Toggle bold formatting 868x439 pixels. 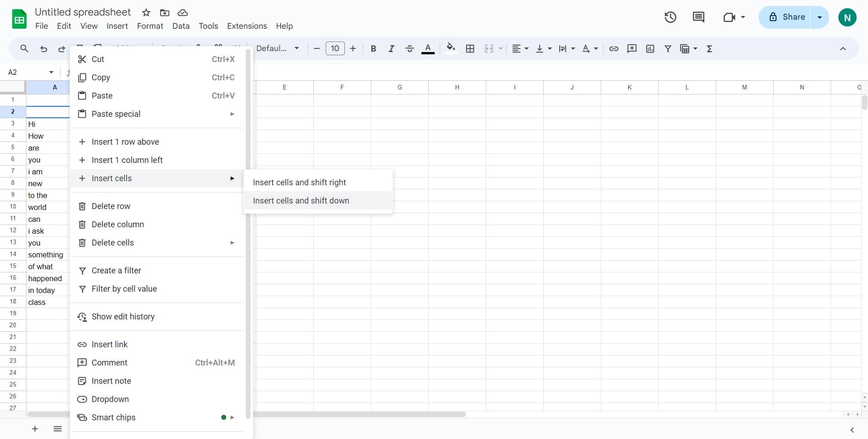tap(373, 48)
